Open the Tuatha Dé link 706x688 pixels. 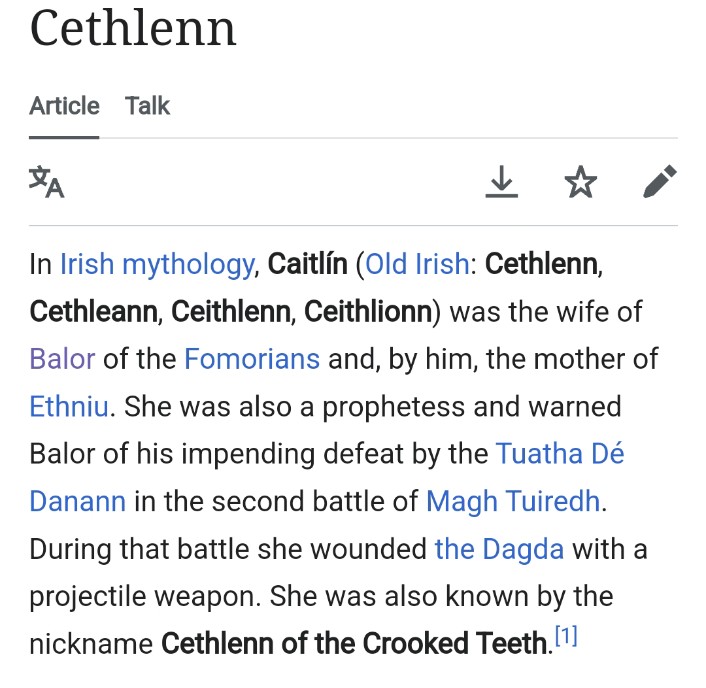pos(560,454)
